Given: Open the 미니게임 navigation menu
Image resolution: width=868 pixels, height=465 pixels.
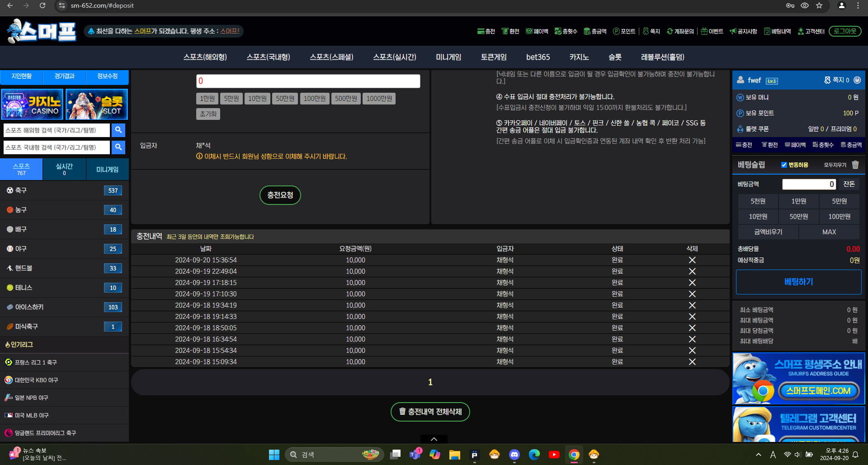Looking at the screenshot, I should (448, 57).
